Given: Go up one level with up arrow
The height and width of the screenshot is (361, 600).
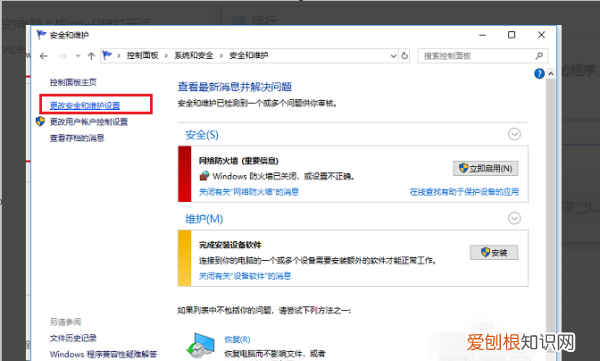Looking at the screenshot, I should 91,56.
